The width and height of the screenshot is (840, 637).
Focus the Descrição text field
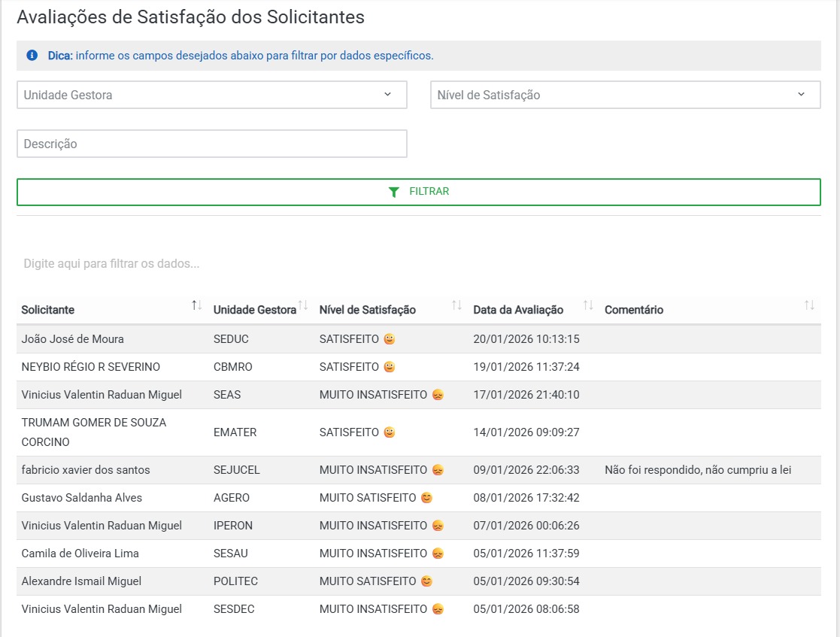pyautogui.click(x=212, y=144)
